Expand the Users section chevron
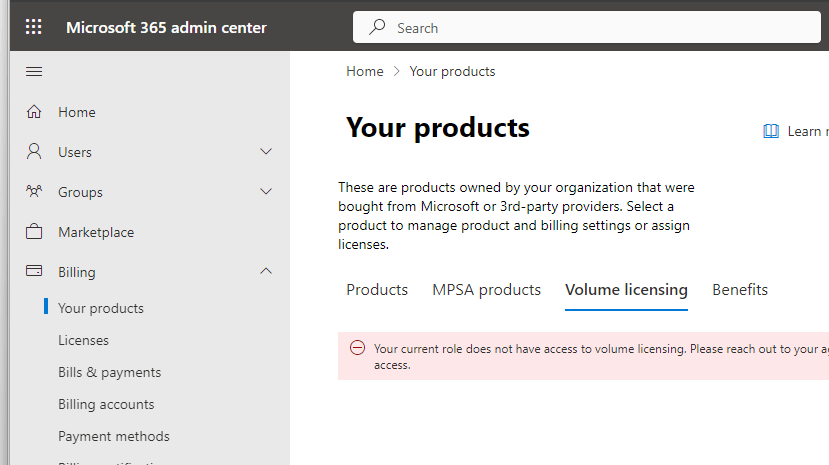Screen dimensions: 829x465 click(266, 152)
